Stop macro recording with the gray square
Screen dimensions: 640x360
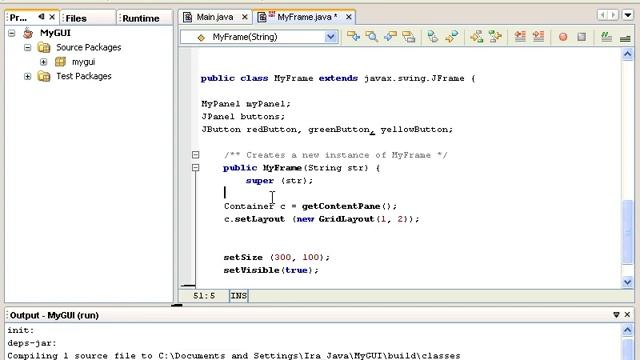(582, 37)
